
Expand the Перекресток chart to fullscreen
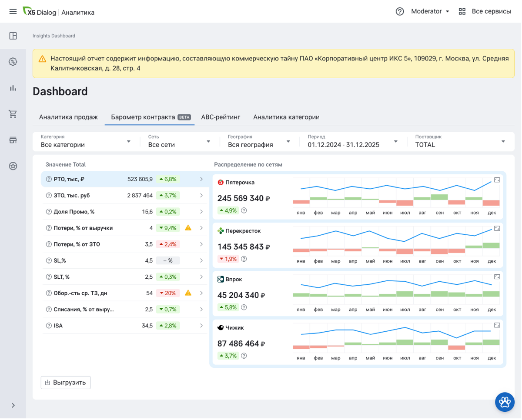click(x=497, y=228)
